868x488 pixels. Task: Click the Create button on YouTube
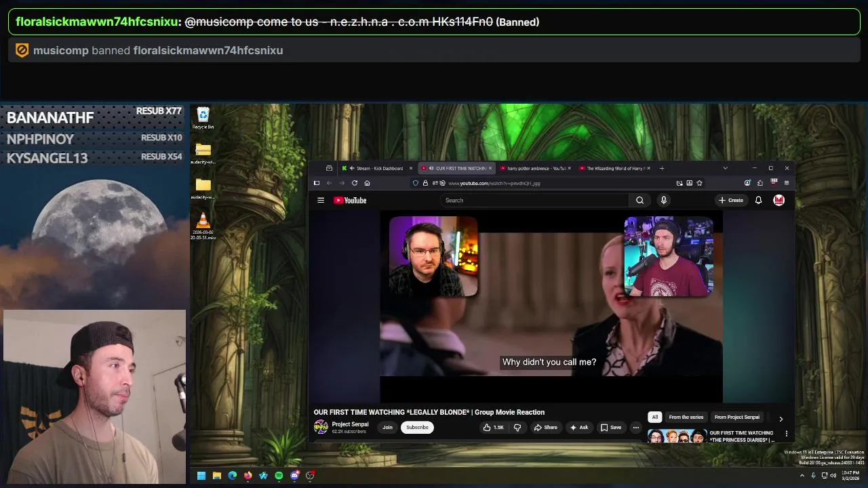click(731, 200)
